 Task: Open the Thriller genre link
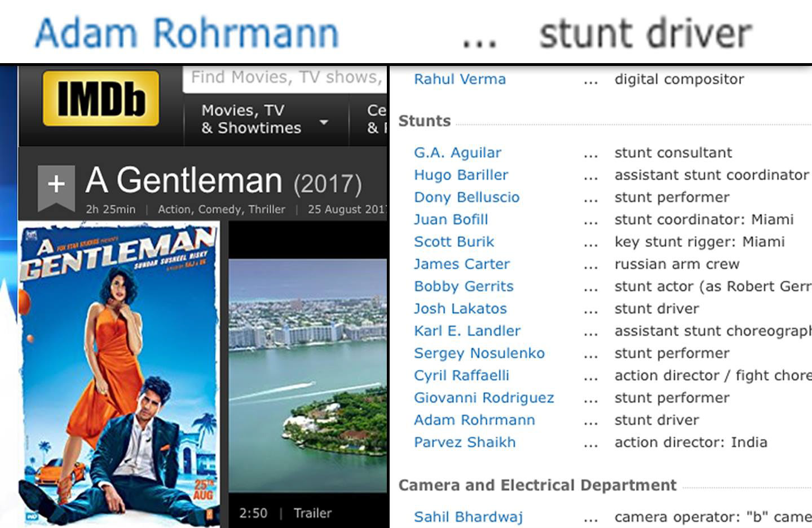click(267, 209)
